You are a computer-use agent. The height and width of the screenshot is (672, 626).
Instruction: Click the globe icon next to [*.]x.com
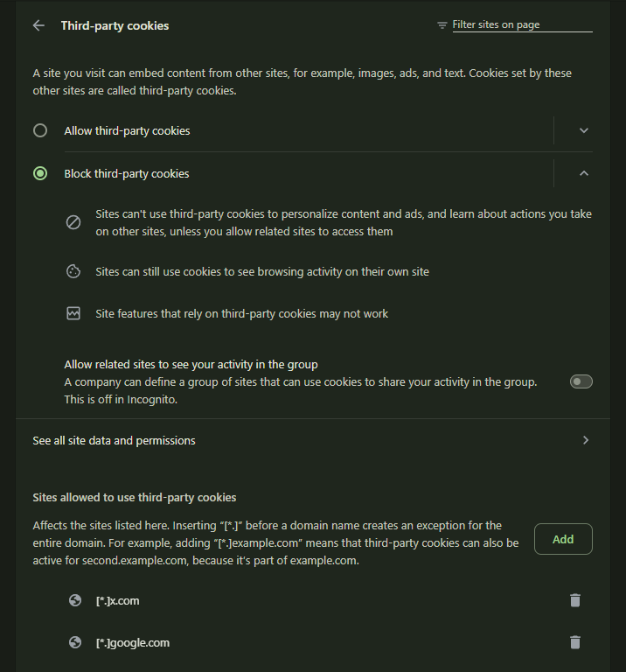pyautogui.click(x=75, y=600)
